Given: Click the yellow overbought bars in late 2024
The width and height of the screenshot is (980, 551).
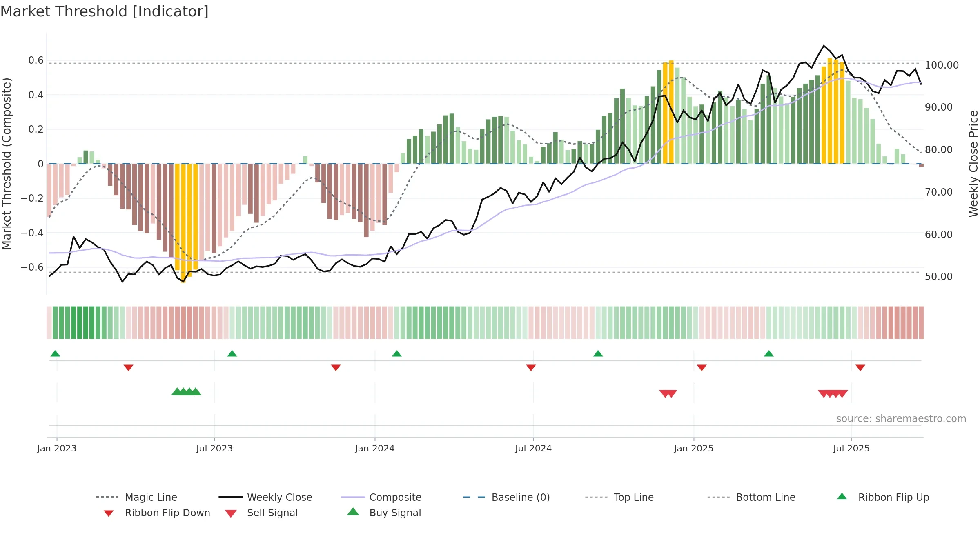Looking at the screenshot, I should click(668, 112).
